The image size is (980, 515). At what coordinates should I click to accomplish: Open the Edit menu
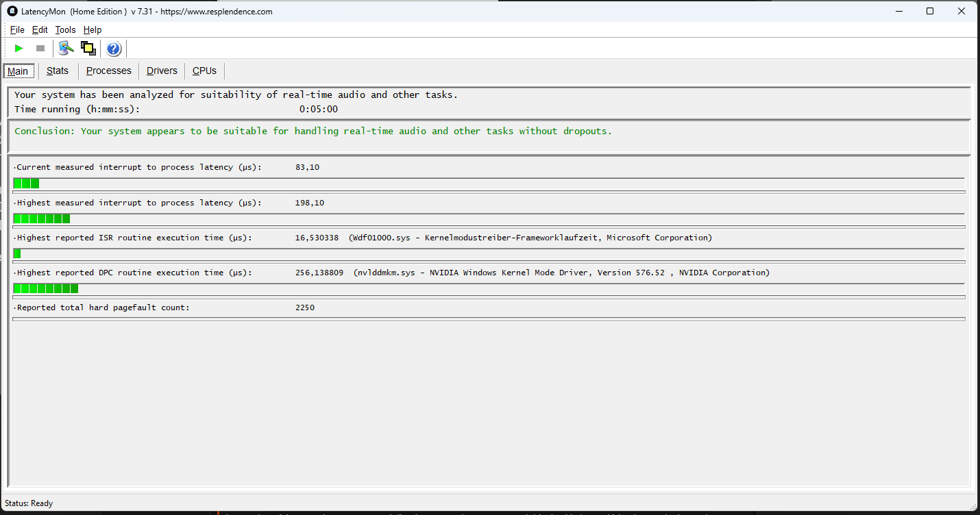[40, 29]
